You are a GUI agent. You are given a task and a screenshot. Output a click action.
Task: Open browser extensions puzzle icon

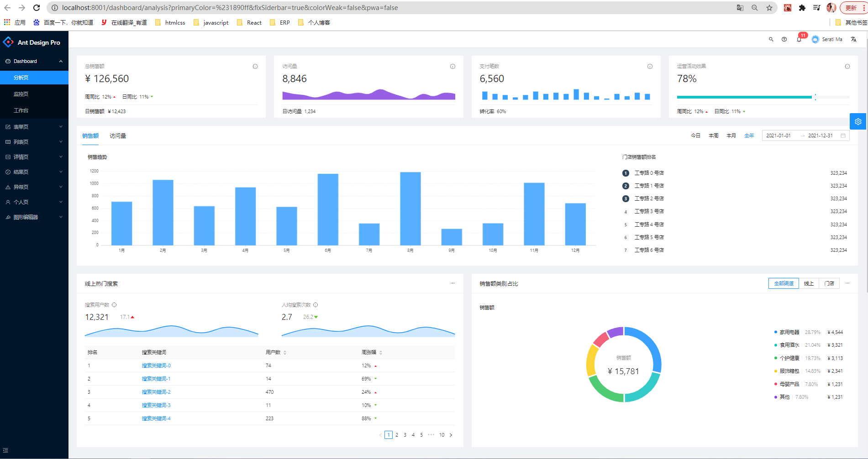coord(802,8)
